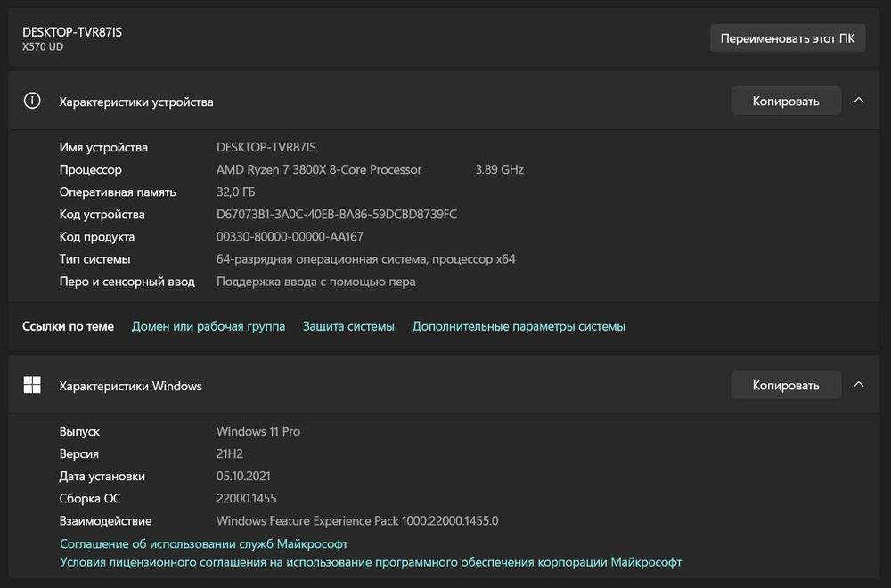Open the Домен или рабочая группа link

point(208,326)
